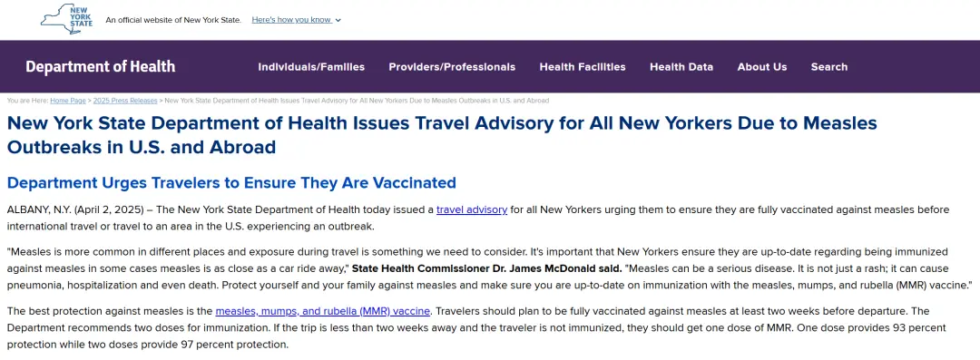Expand the "Here's how you know" chevron

point(338,20)
